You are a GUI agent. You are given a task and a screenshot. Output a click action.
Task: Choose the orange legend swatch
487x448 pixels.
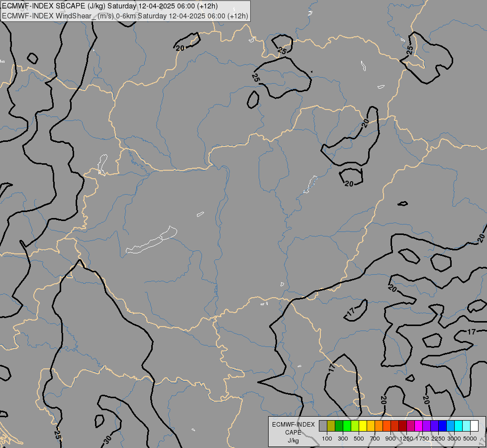pyautogui.click(x=379, y=426)
